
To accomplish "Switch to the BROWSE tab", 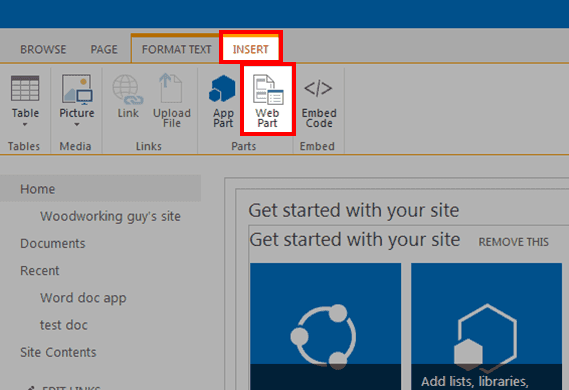I will (x=43, y=49).
